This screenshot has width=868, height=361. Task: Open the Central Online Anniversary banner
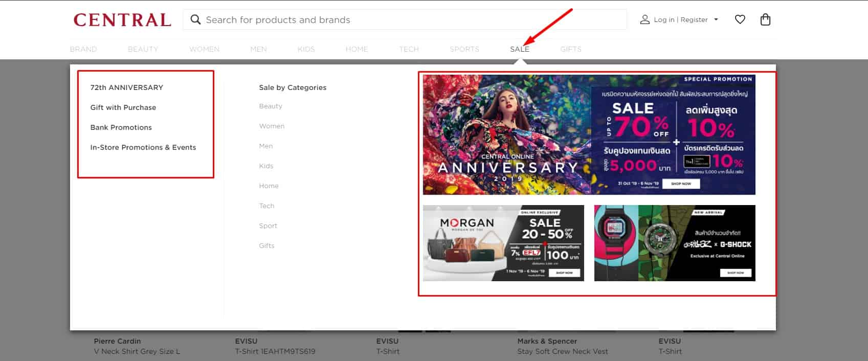click(589, 134)
